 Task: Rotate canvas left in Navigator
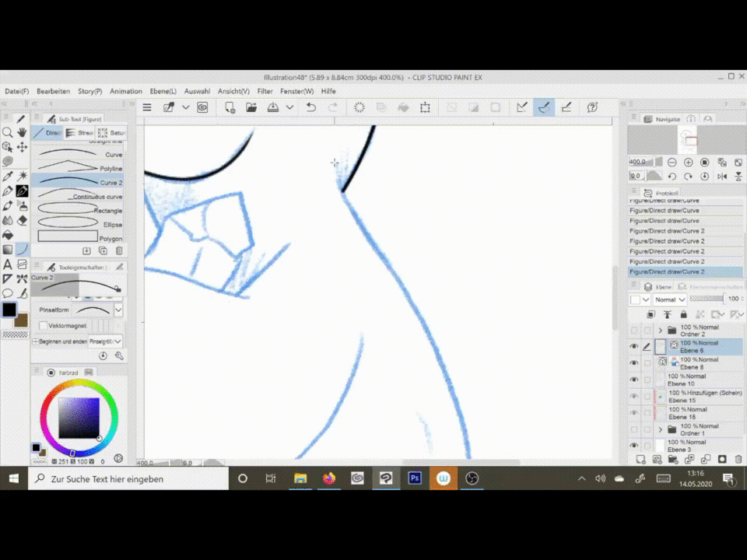tap(672, 177)
